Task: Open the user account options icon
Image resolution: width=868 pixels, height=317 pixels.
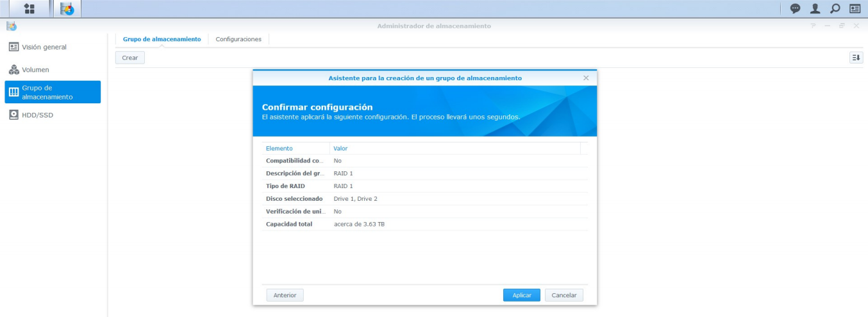Action: (x=815, y=9)
